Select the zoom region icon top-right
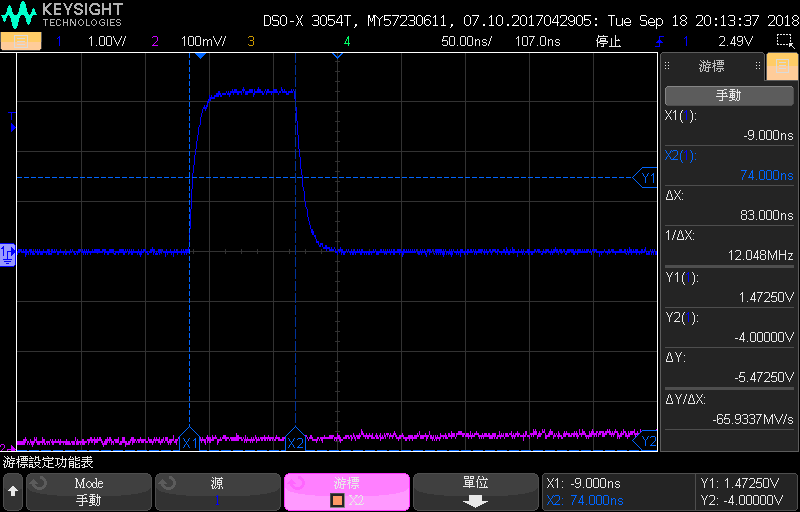This screenshot has height=512, width=800. 783,41
